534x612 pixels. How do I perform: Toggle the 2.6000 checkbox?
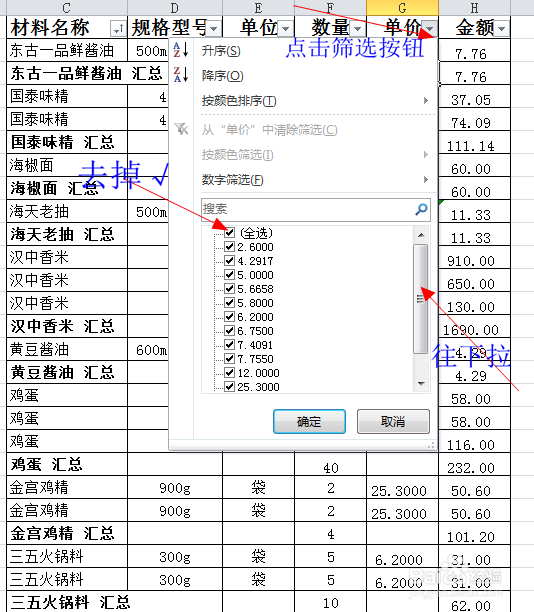(x=230, y=247)
